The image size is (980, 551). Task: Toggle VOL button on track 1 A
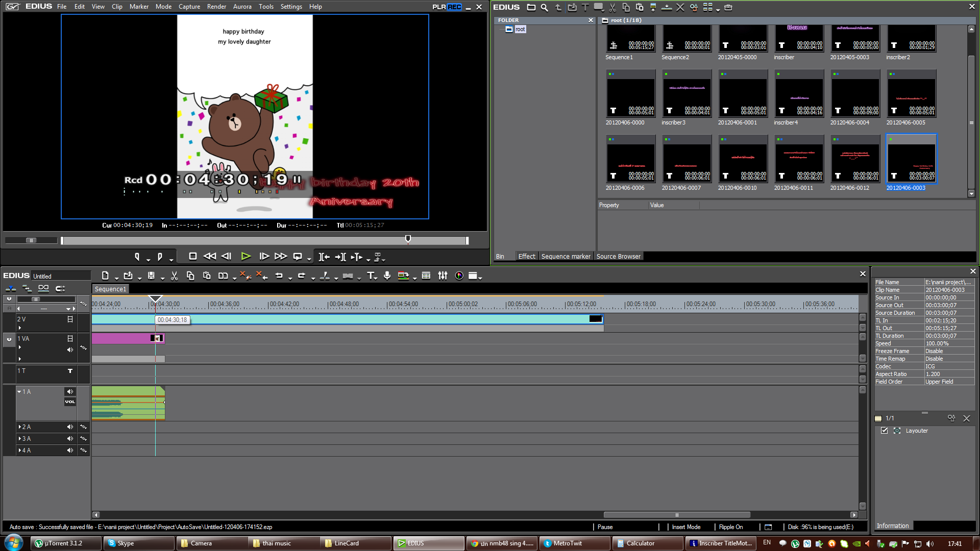70,402
